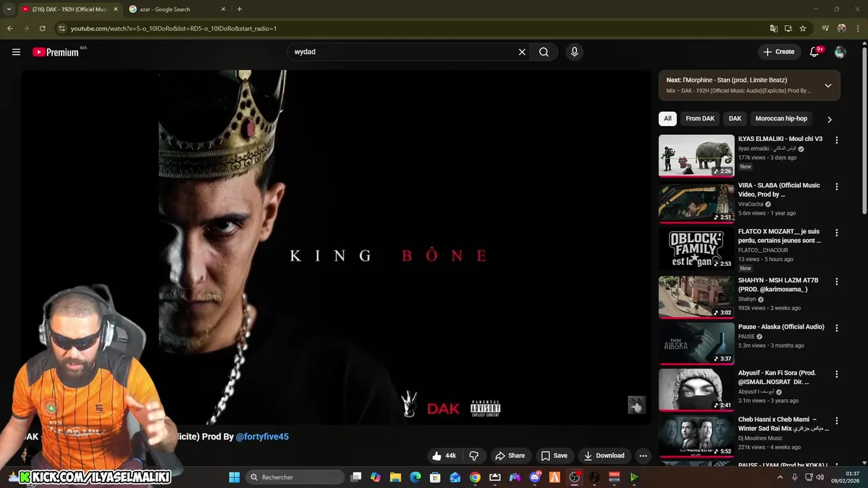Open Pause - Alaska Official Audio title

781,327
